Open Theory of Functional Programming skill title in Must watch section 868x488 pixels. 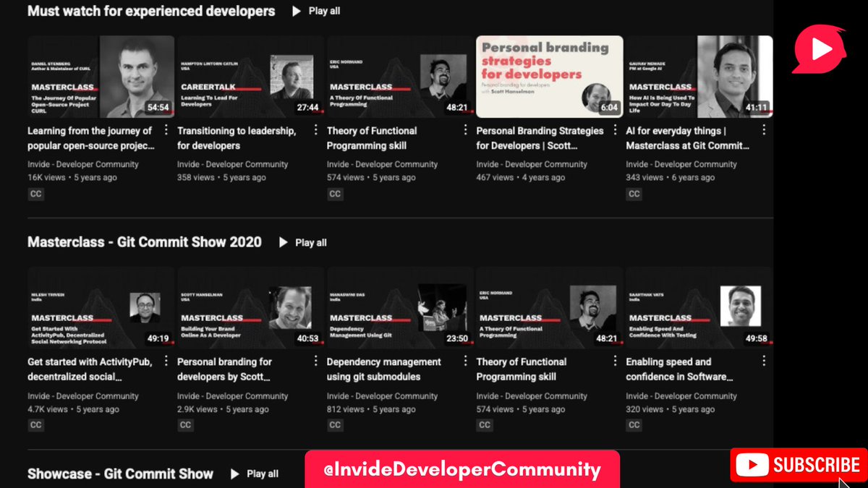(x=372, y=138)
